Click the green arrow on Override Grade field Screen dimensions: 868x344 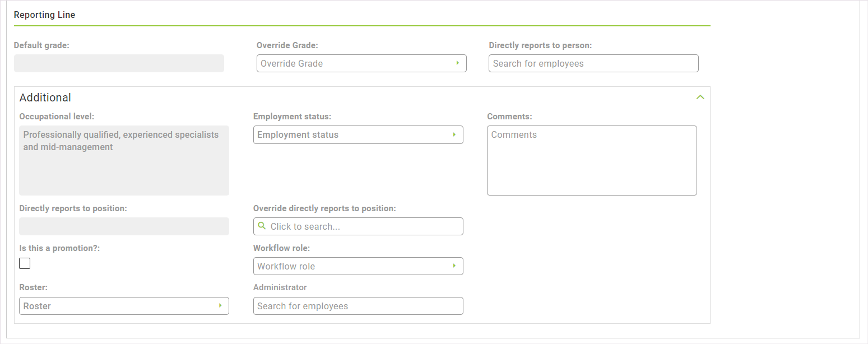457,63
